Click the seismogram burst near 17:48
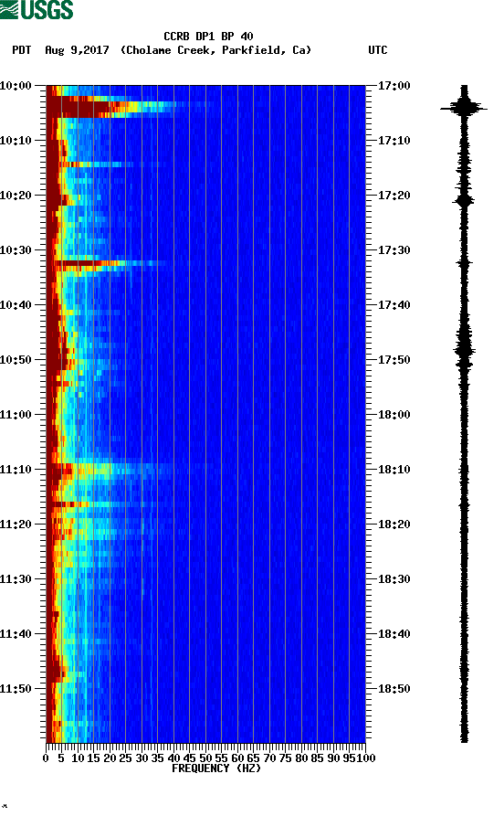The width and height of the screenshot is (504, 816). (464, 349)
